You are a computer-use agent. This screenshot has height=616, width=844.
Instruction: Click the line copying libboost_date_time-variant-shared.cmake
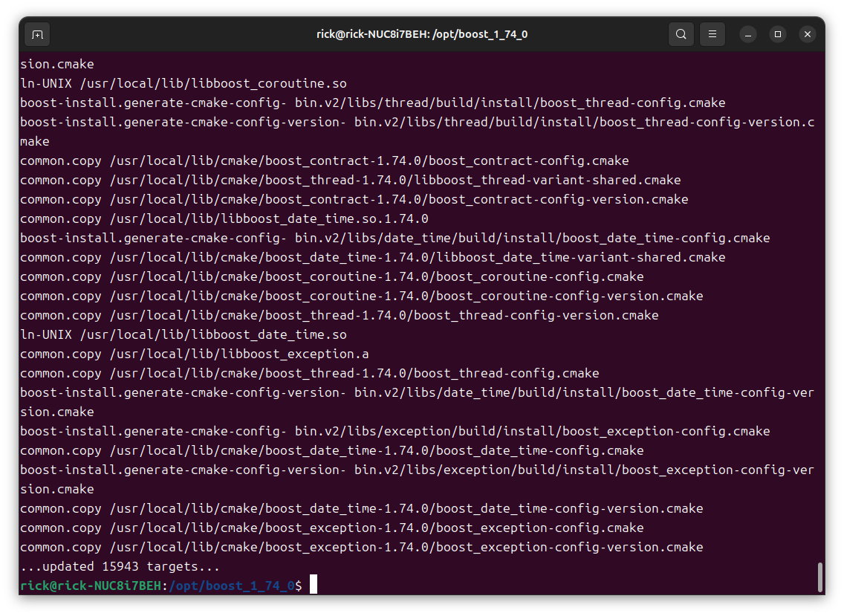[x=373, y=257]
